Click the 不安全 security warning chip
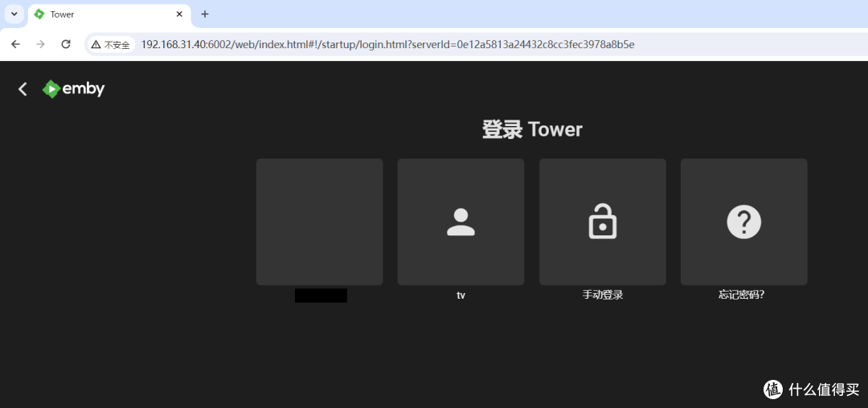Image resolution: width=868 pixels, height=408 pixels. [x=111, y=45]
